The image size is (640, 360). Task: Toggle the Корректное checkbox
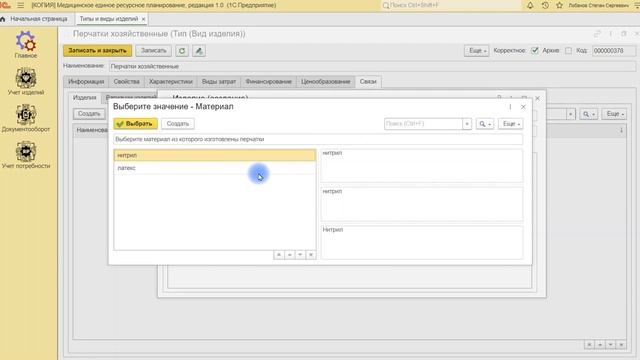click(535, 51)
